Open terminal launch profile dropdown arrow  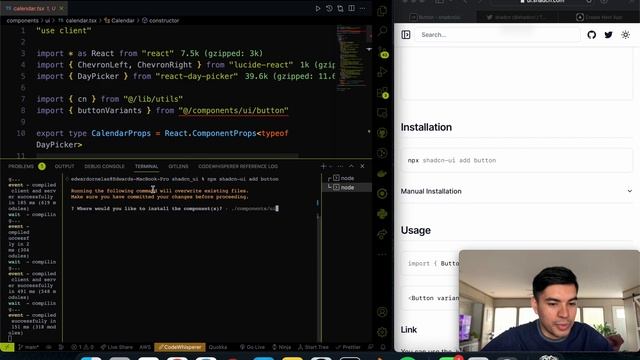pos(331,166)
